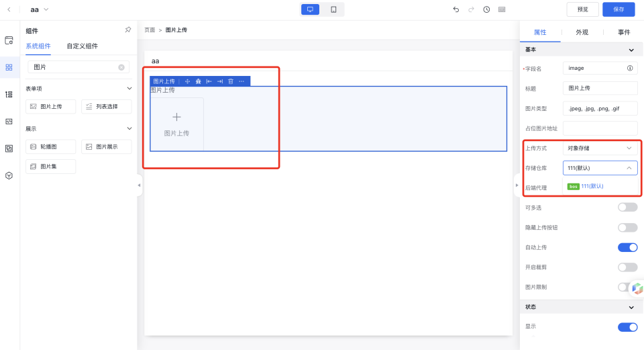Viewport: 644px width, 350px height.
Task: Click the 预览 button
Action: click(582, 9)
